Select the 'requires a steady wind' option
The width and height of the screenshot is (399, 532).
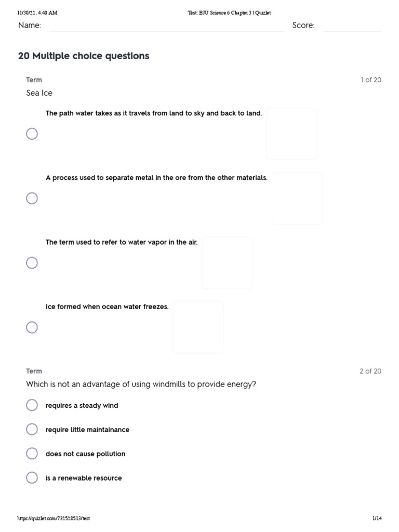pyautogui.click(x=32, y=405)
